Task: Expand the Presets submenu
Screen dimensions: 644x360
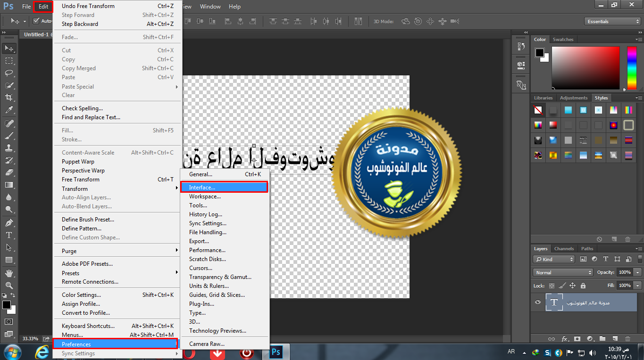Action: [117, 273]
